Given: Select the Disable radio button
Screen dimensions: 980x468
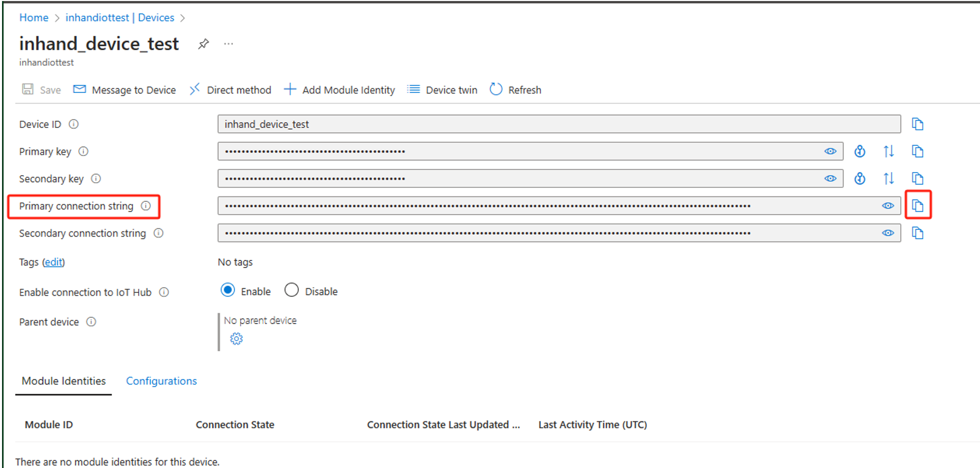Looking at the screenshot, I should tap(291, 290).
